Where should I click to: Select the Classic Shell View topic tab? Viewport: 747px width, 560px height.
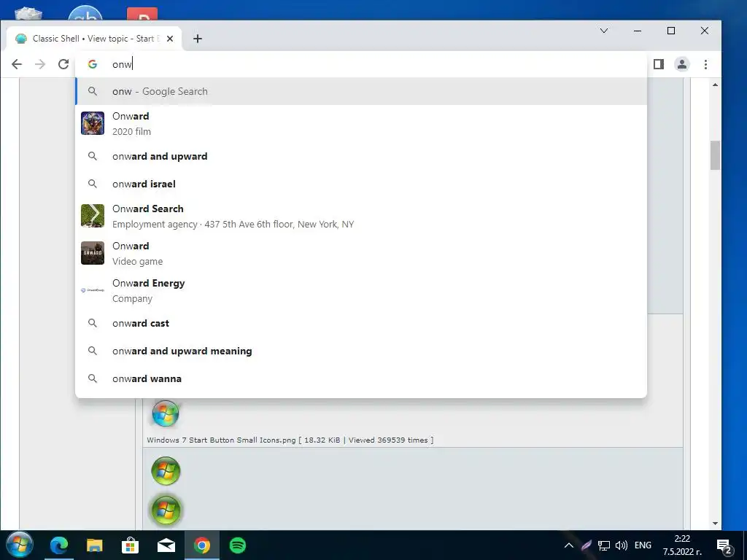[x=94, y=39]
